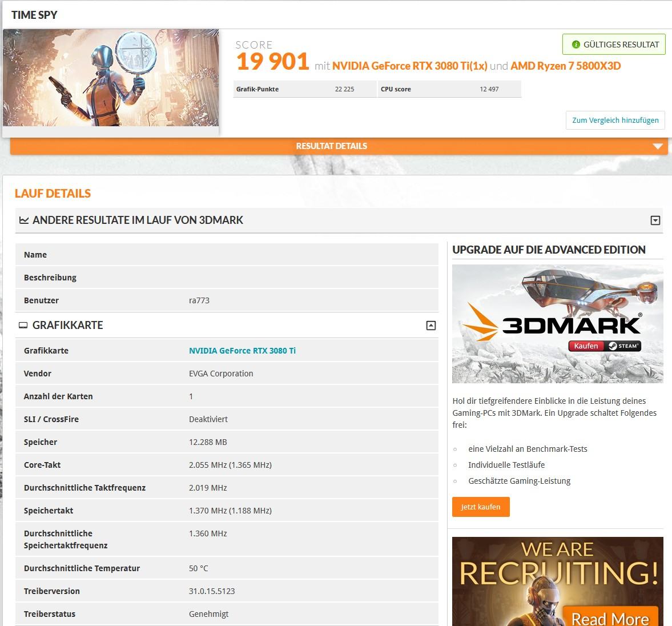672x626 pixels.
Task: Click average memory clock value 1.360 MHz
Action: coord(208,533)
